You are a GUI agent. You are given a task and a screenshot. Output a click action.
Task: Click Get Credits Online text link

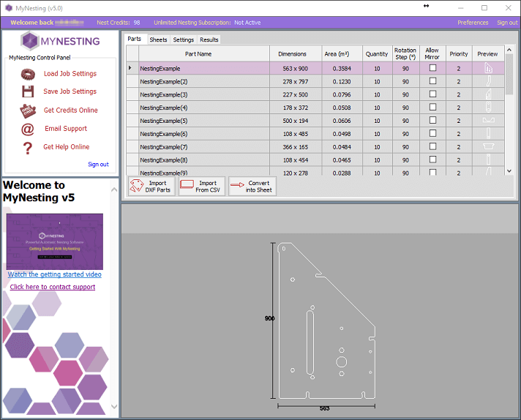pyautogui.click(x=71, y=110)
